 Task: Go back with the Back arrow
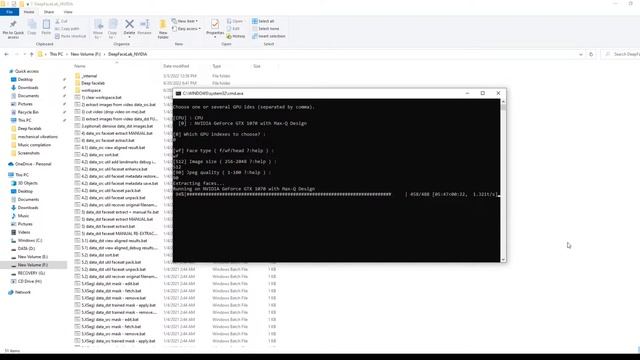click(x=7, y=54)
